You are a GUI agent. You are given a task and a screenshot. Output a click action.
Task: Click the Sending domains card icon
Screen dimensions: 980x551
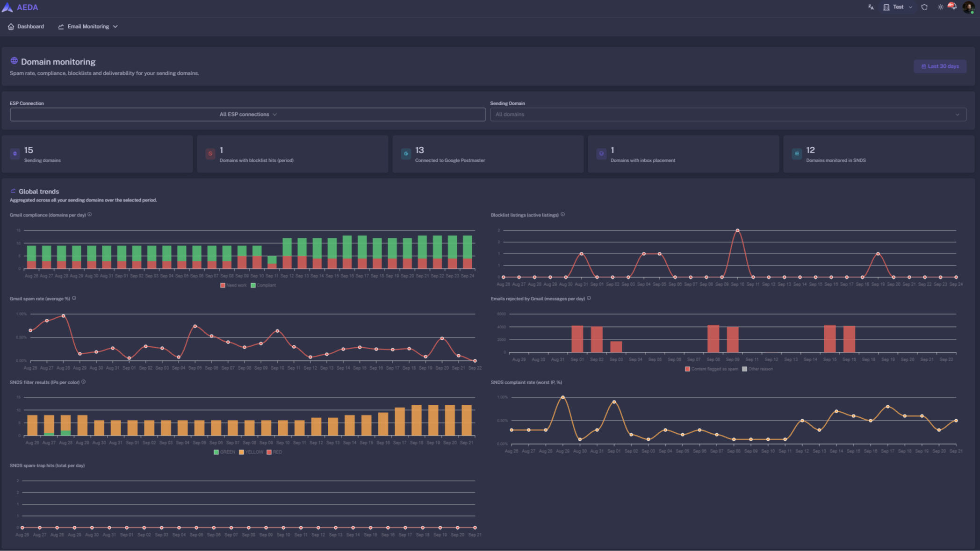[x=15, y=153]
